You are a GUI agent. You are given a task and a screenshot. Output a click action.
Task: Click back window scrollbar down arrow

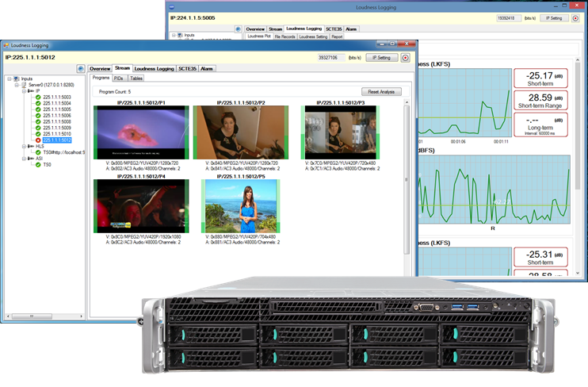point(578,274)
